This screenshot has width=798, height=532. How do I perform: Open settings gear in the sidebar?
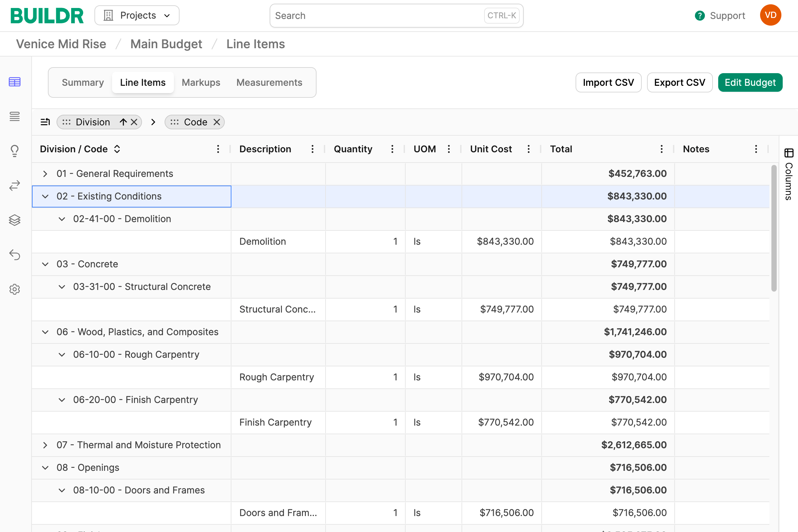click(x=15, y=289)
